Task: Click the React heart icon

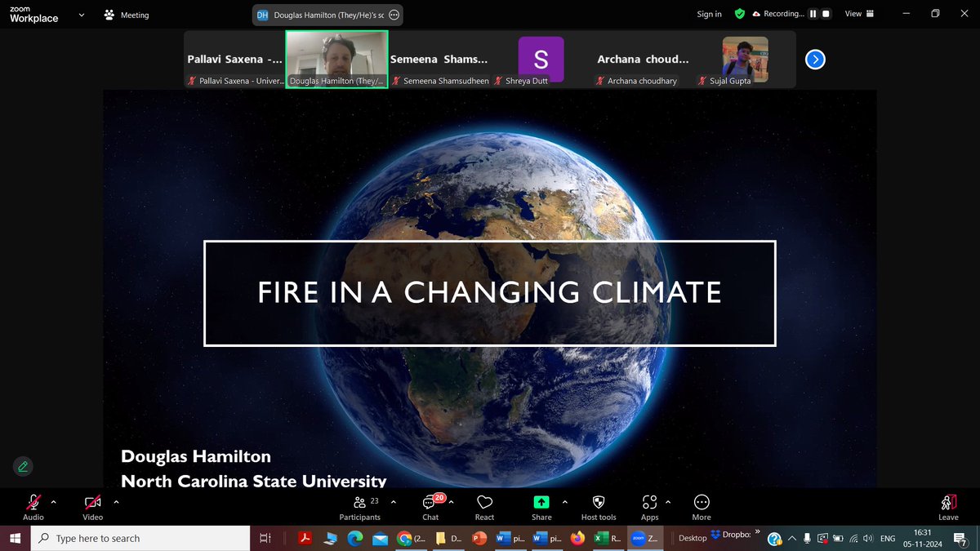Action: coord(484,502)
